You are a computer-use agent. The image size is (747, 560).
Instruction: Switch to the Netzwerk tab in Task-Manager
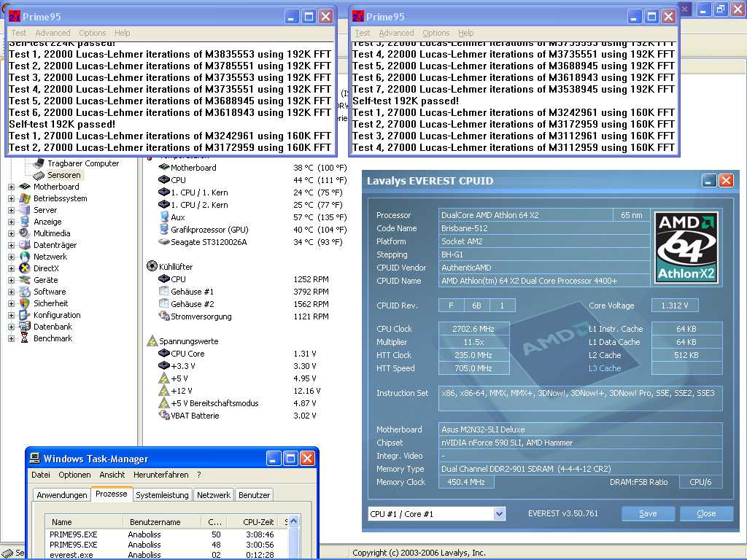pos(214,495)
